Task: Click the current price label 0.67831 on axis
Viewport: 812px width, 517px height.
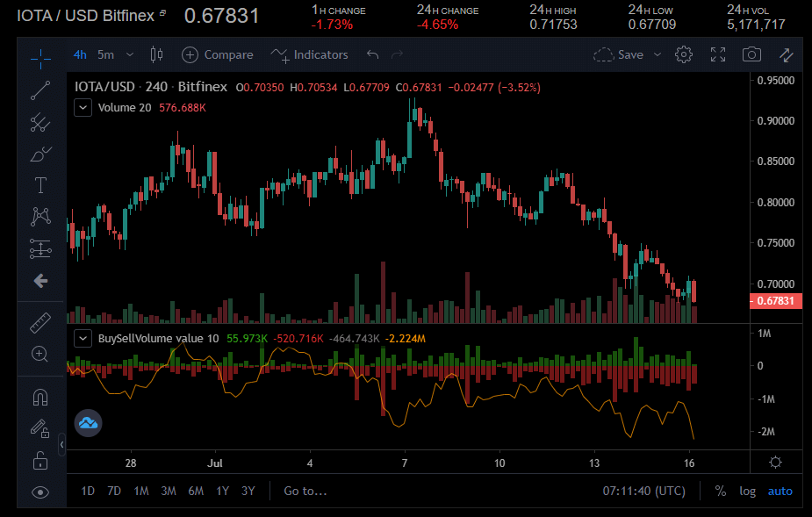Action: click(x=775, y=301)
